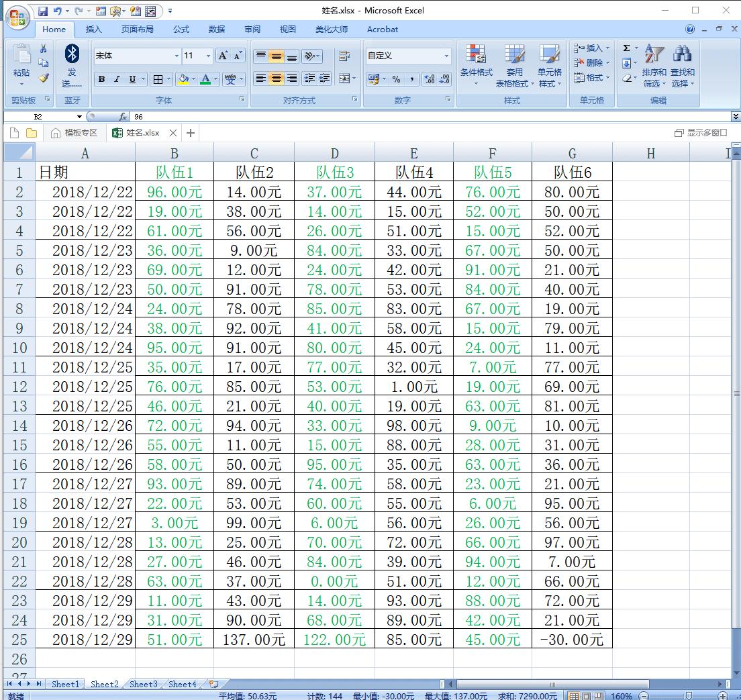Image resolution: width=741 pixels, height=700 pixels.
Task: Open the font size dropdown
Action: tap(208, 56)
